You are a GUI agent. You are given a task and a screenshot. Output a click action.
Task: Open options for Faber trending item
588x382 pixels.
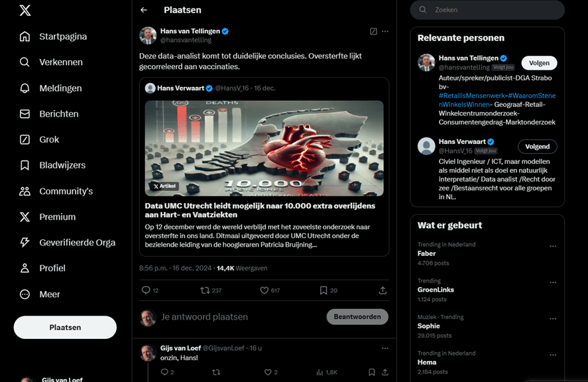553,246
